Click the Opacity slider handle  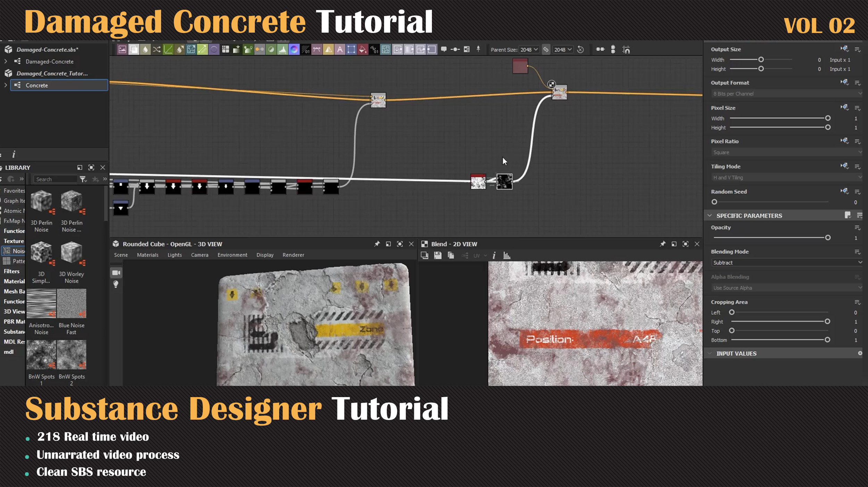click(828, 238)
